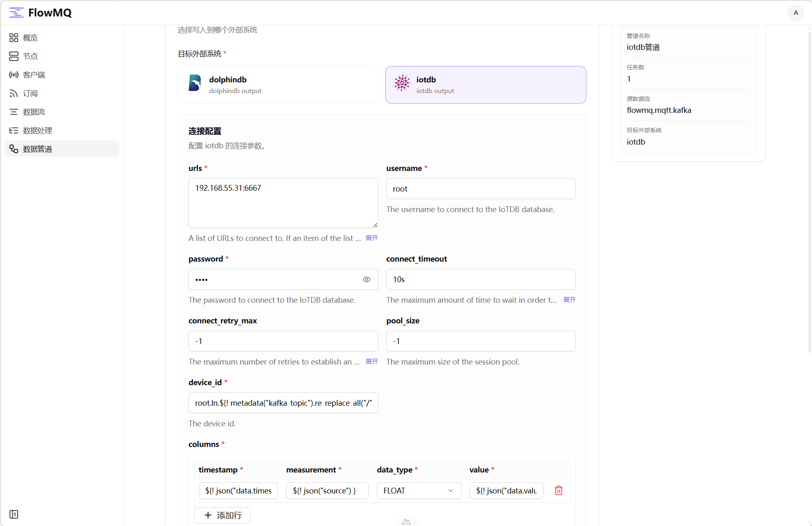Open the FLOAT data_type dropdown
812x526 pixels.
tap(418, 491)
